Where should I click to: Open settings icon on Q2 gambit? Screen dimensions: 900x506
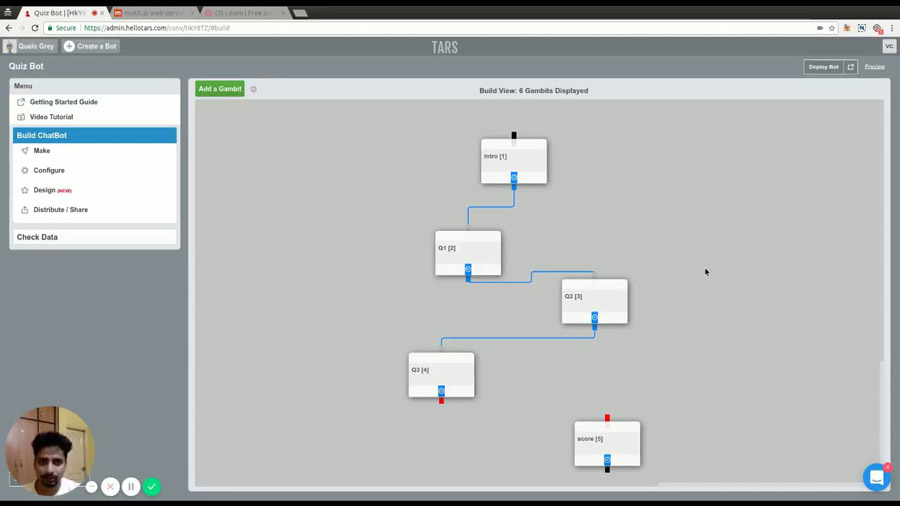point(594,317)
